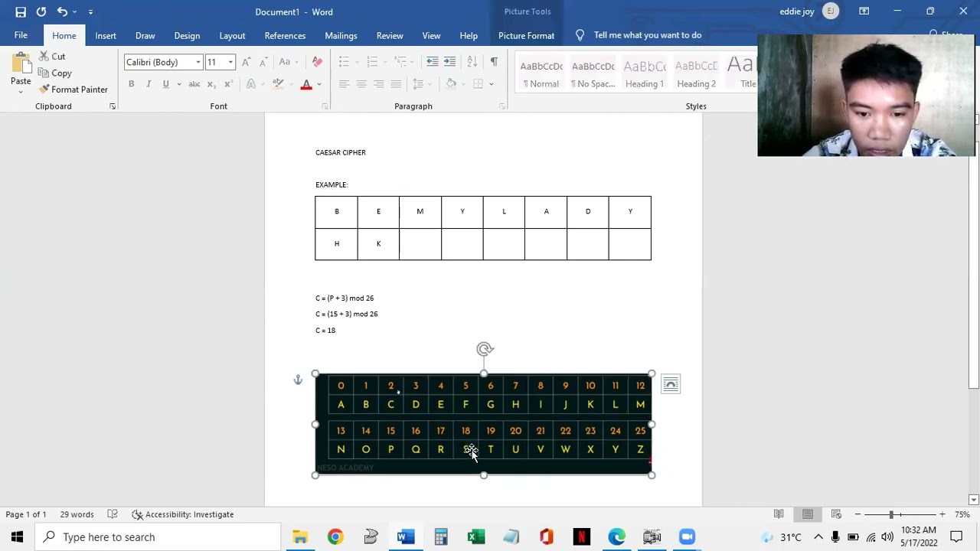The image size is (980, 551).
Task: Increase paragraph indent
Action: point(449,62)
